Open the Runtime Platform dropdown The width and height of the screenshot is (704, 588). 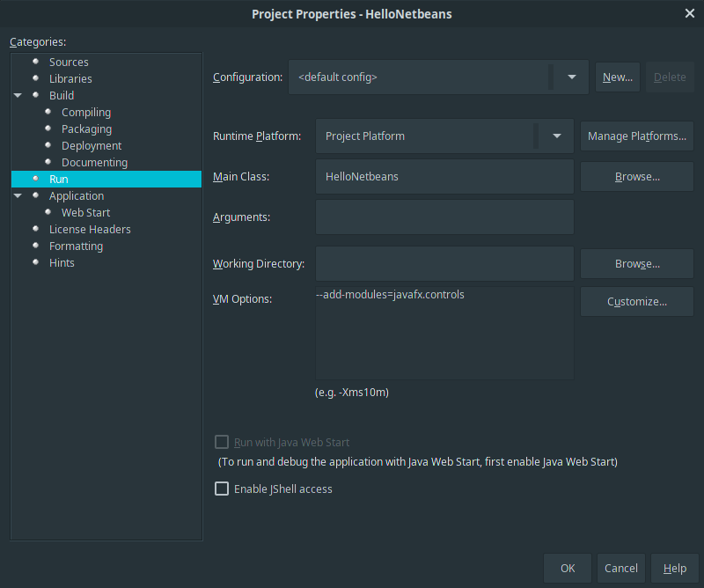tap(556, 136)
